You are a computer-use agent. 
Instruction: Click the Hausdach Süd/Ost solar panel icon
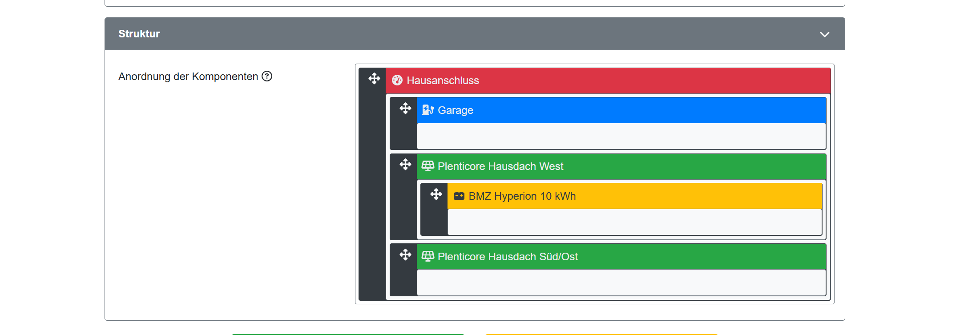pyautogui.click(x=428, y=256)
